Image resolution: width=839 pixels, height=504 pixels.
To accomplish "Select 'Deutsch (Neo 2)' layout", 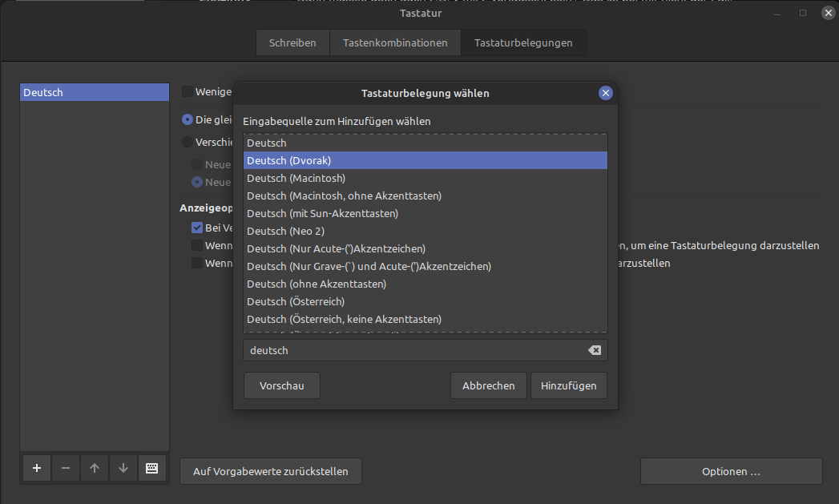I will [x=426, y=231].
